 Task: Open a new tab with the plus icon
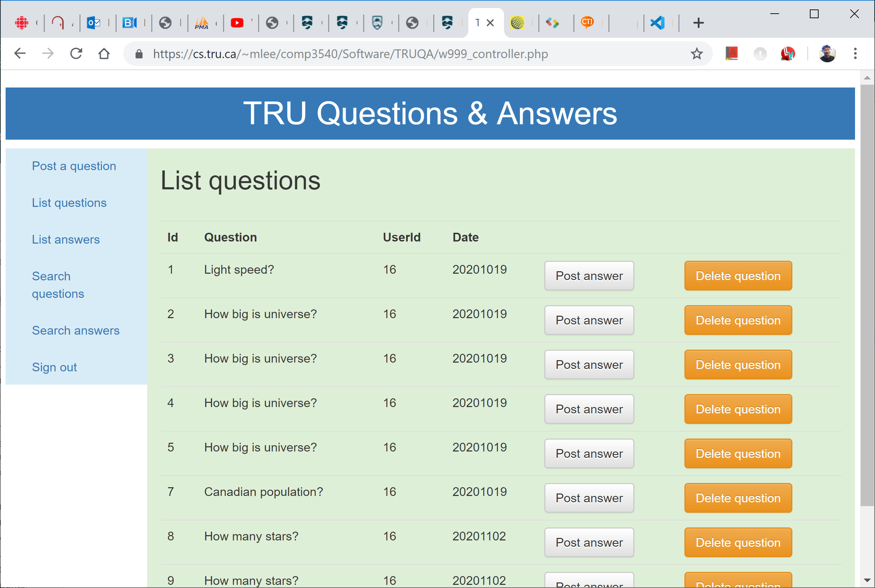(698, 23)
